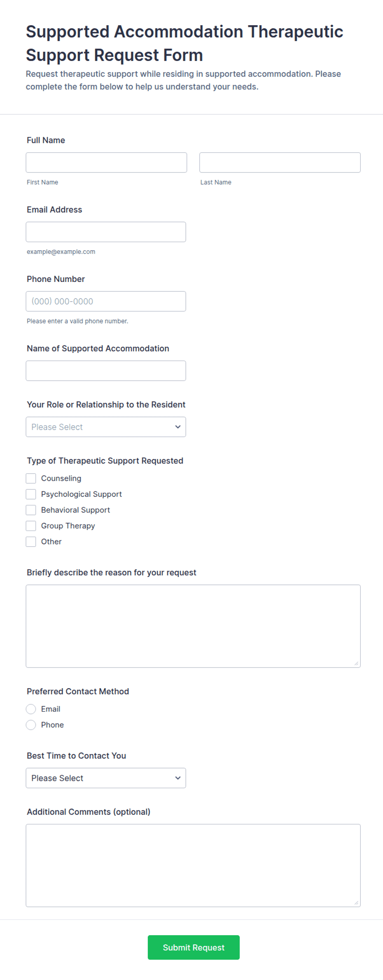The image size is (383, 980).
Task: Click the First Name input field
Action: [x=106, y=163]
